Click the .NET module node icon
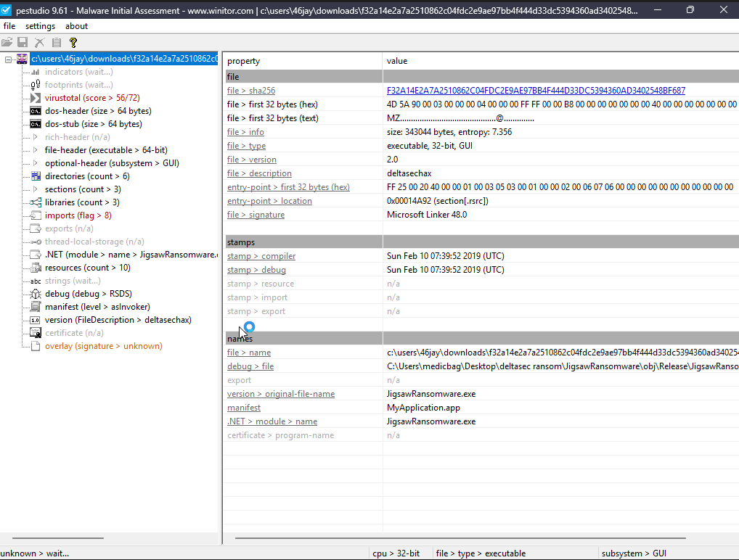Screen dimensions: 739x560 [x=36, y=255]
